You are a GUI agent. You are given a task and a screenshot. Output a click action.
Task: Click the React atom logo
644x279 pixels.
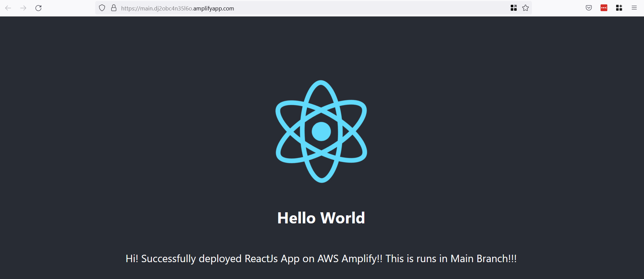click(321, 131)
